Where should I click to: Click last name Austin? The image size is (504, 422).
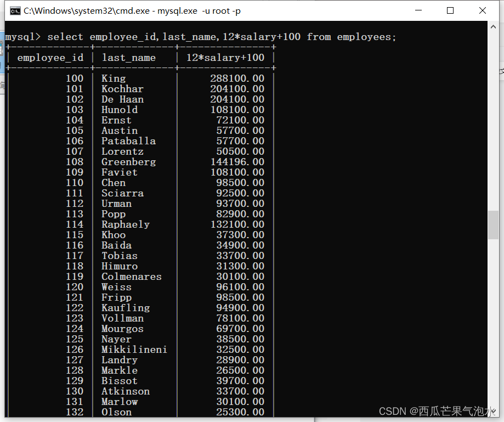click(x=120, y=131)
